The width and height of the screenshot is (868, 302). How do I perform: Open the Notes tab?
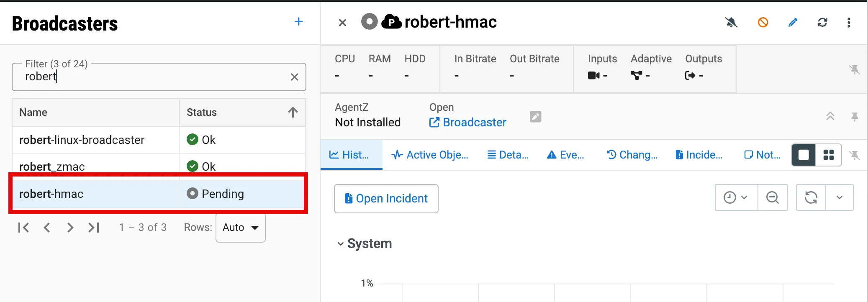(763, 155)
